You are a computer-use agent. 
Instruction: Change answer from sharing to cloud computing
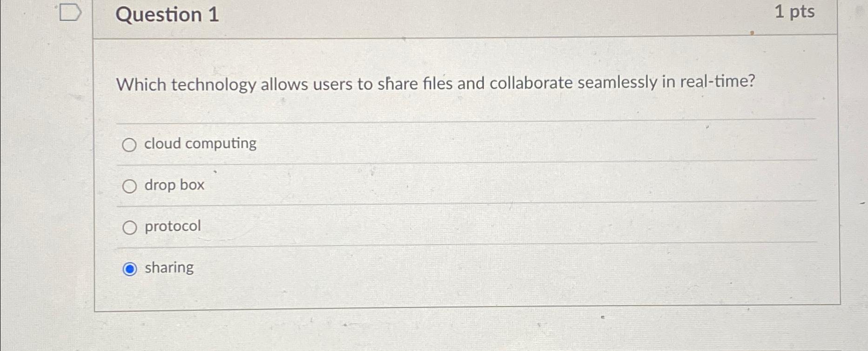click(x=129, y=144)
